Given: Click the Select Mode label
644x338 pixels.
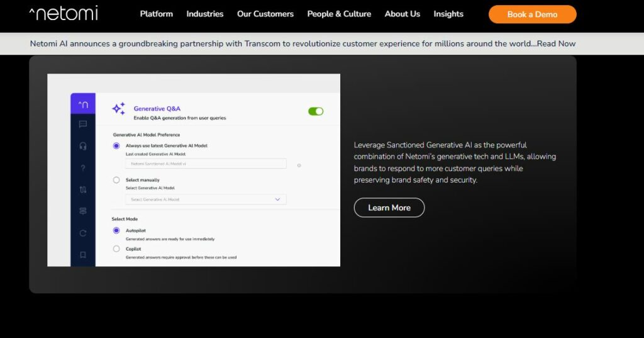Looking at the screenshot, I should (x=125, y=219).
